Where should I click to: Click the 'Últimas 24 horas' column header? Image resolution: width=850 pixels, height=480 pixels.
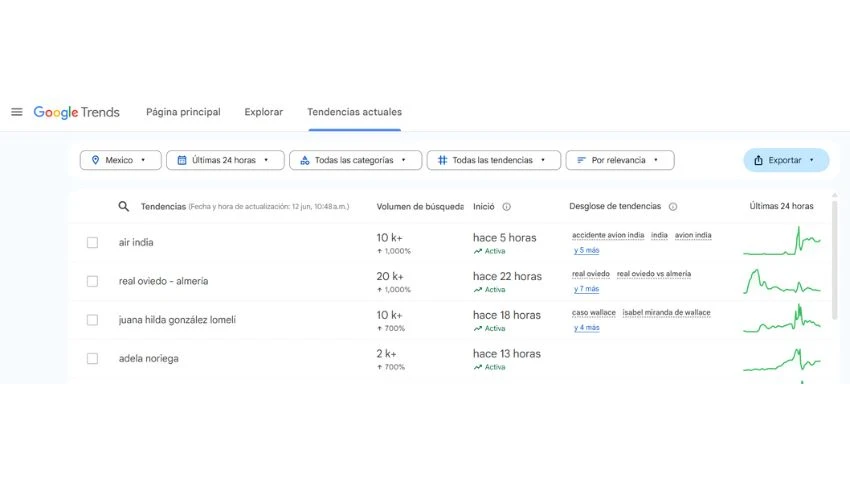tap(781, 206)
